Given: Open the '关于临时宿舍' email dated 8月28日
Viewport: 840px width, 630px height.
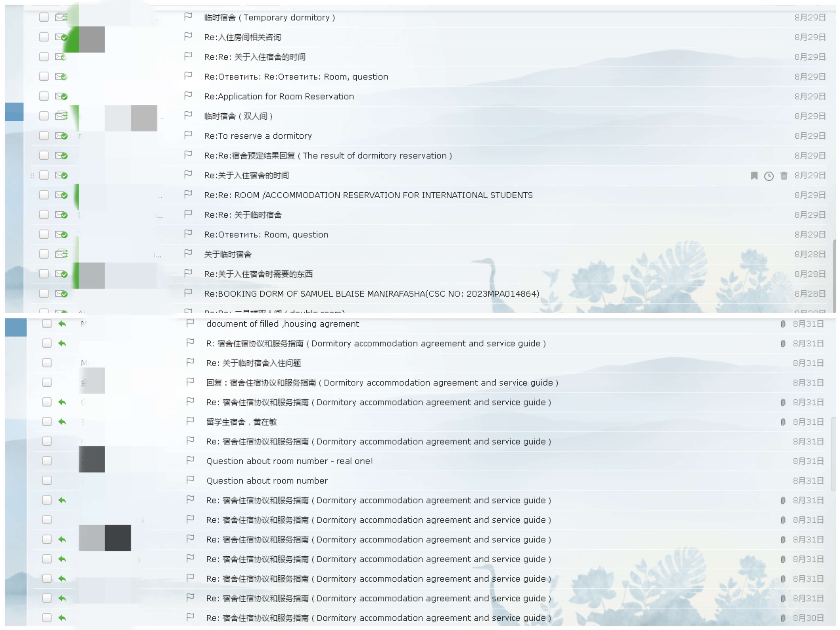Looking at the screenshot, I should (x=228, y=254).
